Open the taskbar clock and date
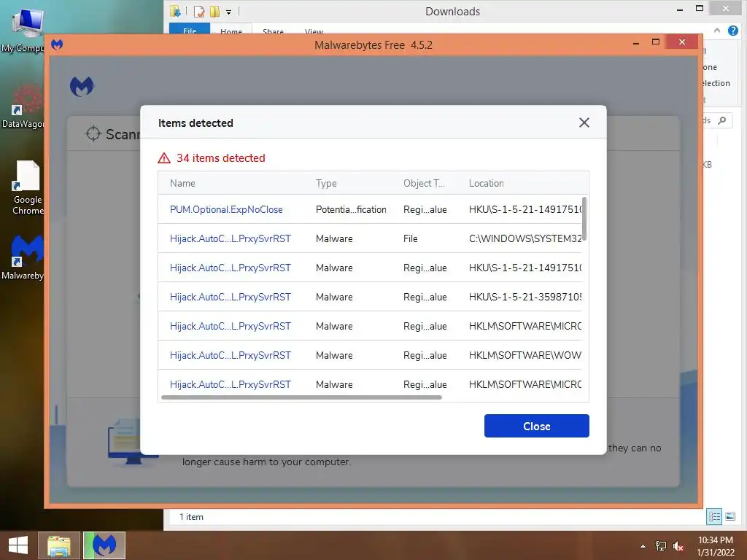747x560 pixels. pyautogui.click(x=716, y=546)
